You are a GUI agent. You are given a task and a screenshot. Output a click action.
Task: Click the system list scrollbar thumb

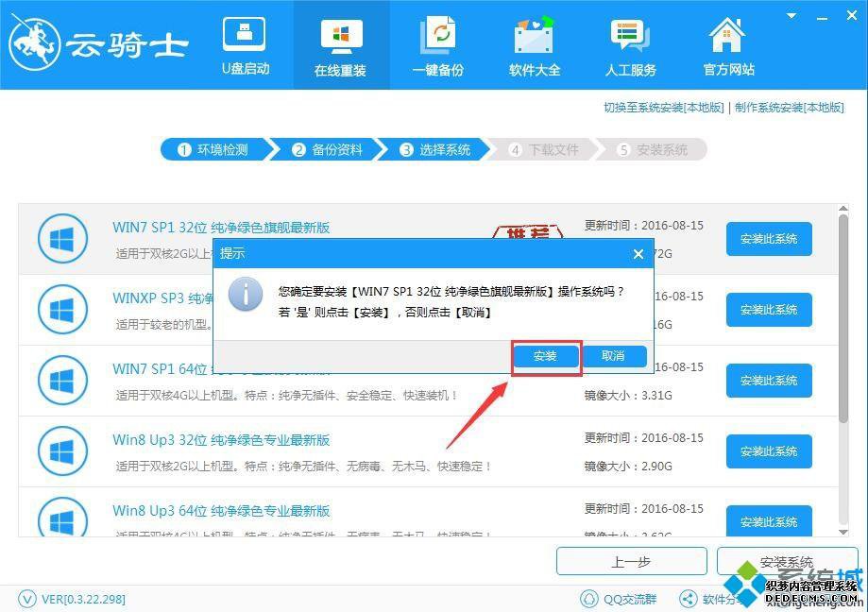843,318
